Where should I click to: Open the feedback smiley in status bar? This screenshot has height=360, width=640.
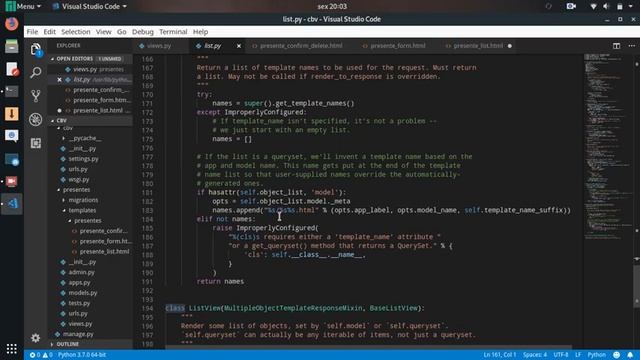(x=616, y=355)
